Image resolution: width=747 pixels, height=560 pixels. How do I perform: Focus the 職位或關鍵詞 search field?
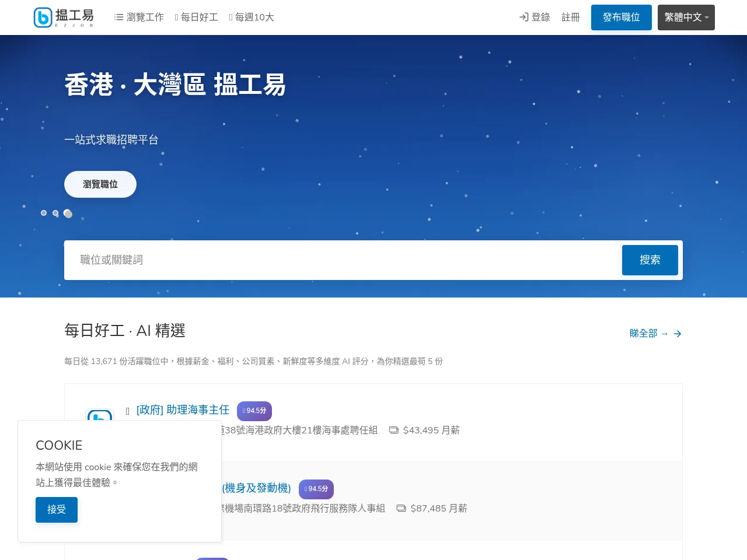[x=343, y=260]
